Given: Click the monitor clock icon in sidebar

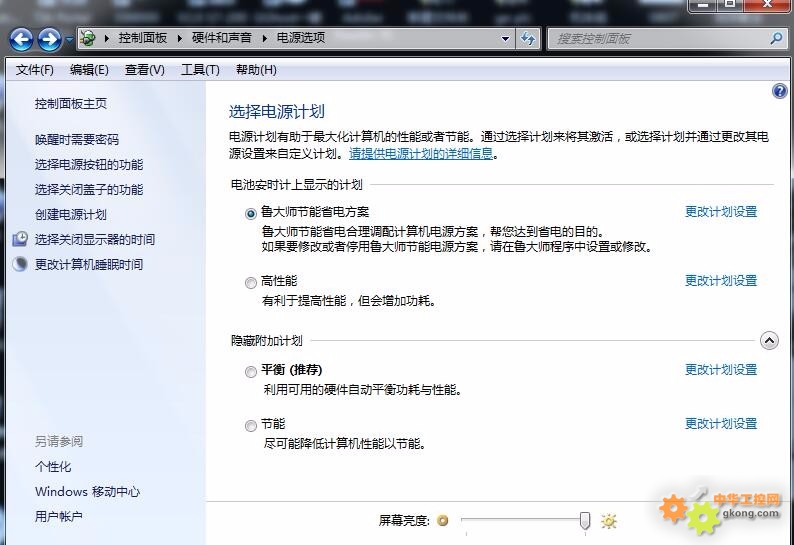Looking at the screenshot, I should click(20, 239).
